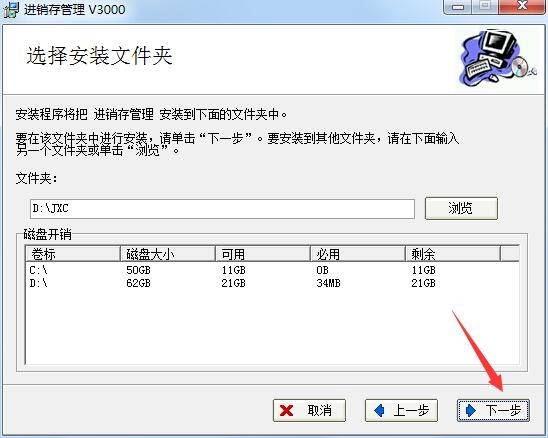Click the 可用 column header
This screenshot has width=548, height=438.
point(263,254)
